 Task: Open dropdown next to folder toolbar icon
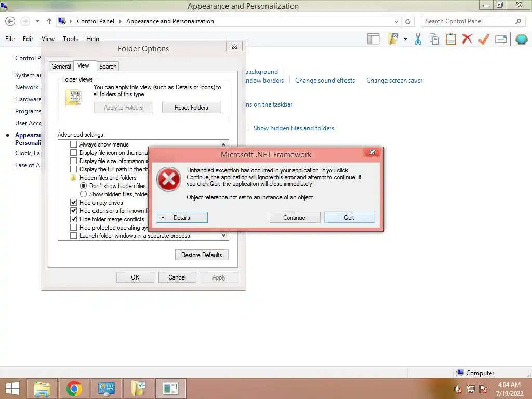[405, 39]
